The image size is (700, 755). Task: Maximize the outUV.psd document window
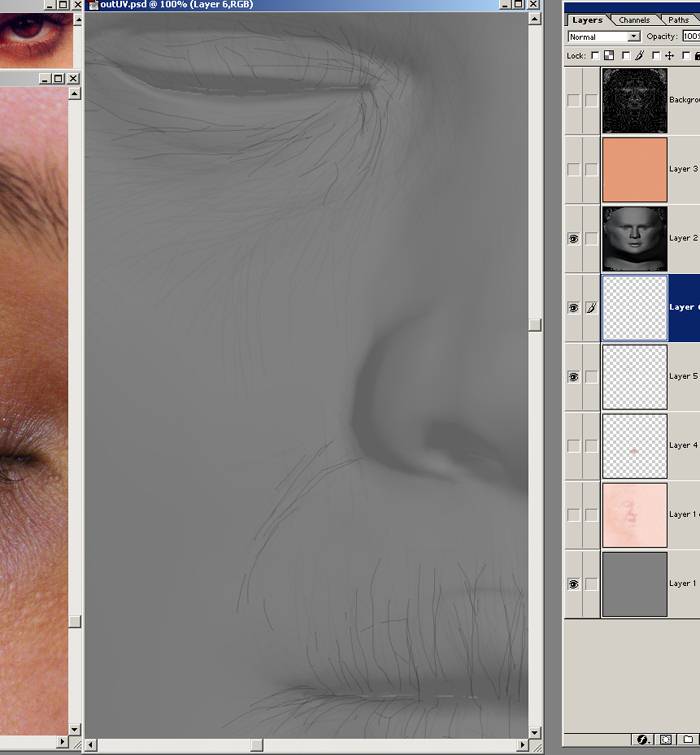pyautogui.click(x=517, y=5)
